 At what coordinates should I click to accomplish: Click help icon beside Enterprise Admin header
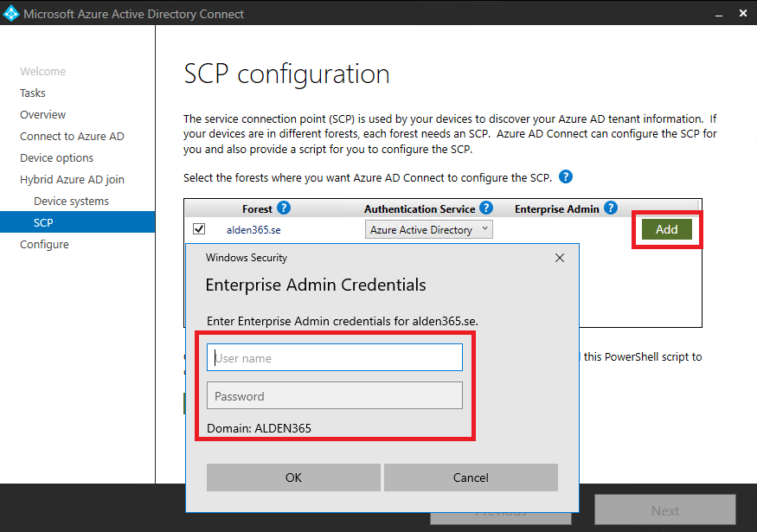[611, 208]
